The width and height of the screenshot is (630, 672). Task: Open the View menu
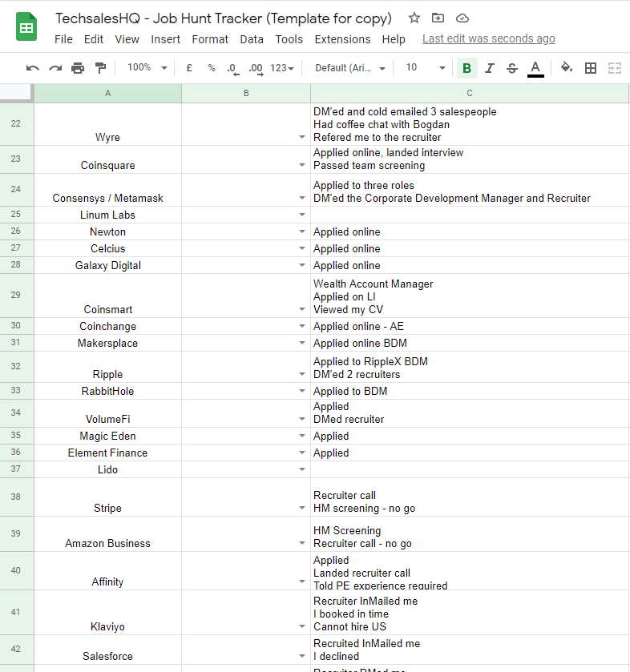click(127, 39)
